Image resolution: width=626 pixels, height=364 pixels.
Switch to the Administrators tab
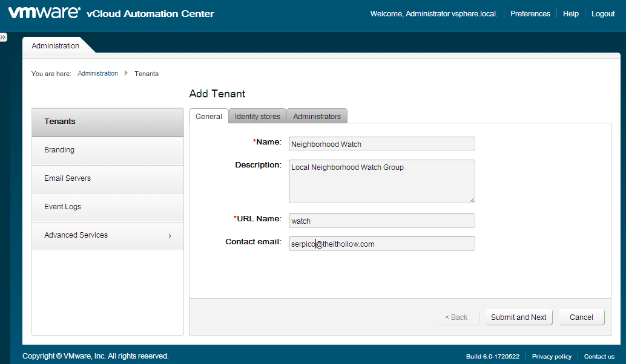[317, 117]
